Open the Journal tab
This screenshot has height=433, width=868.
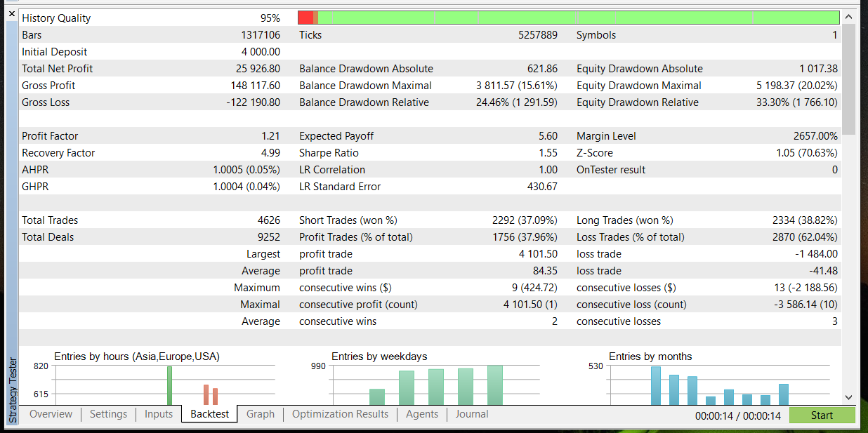tap(471, 414)
